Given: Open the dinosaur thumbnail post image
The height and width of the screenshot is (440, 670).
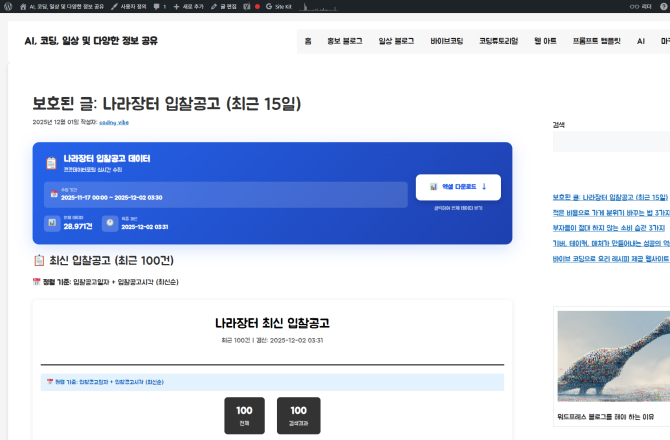Looking at the screenshot, I should click(x=612, y=356).
